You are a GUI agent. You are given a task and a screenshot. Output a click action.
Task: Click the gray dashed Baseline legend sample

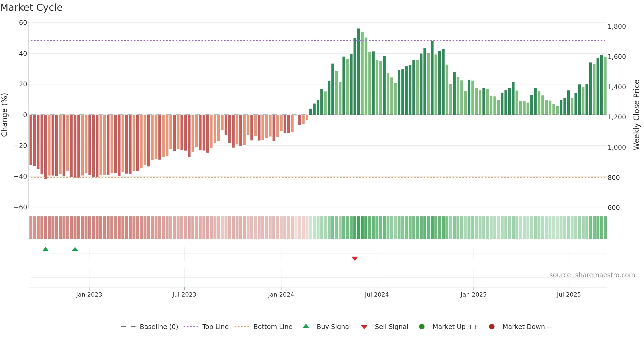(128, 327)
